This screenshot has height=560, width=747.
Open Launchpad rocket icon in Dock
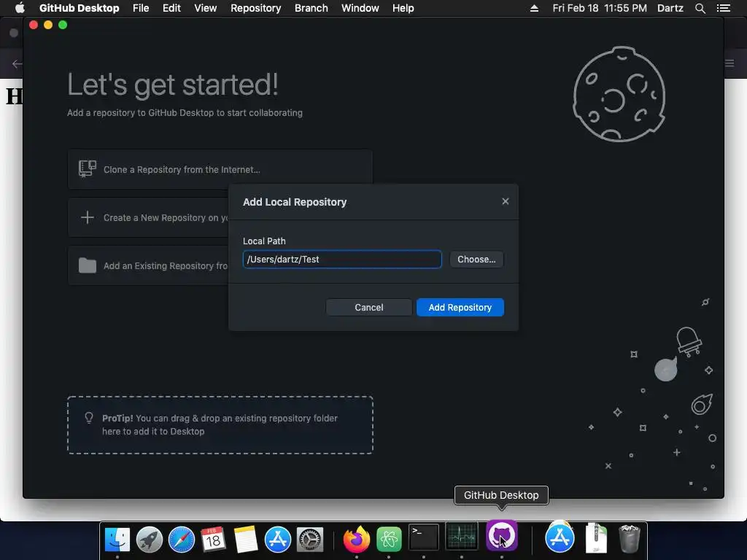click(149, 540)
